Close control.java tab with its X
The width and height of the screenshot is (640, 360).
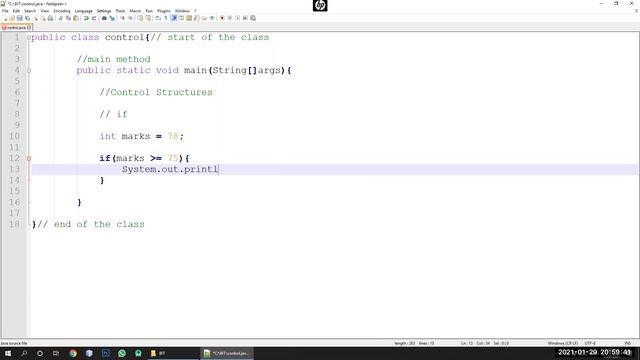pyautogui.click(x=29, y=27)
